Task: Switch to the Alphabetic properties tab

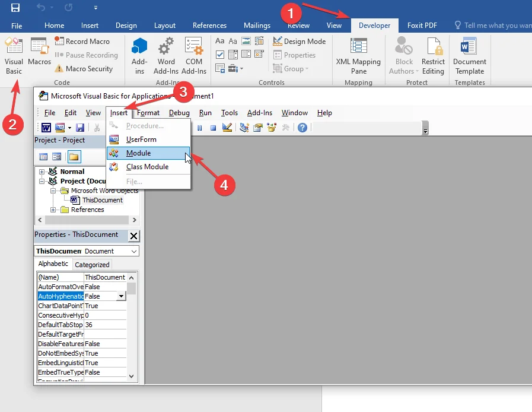Action: tap(53, 264)
